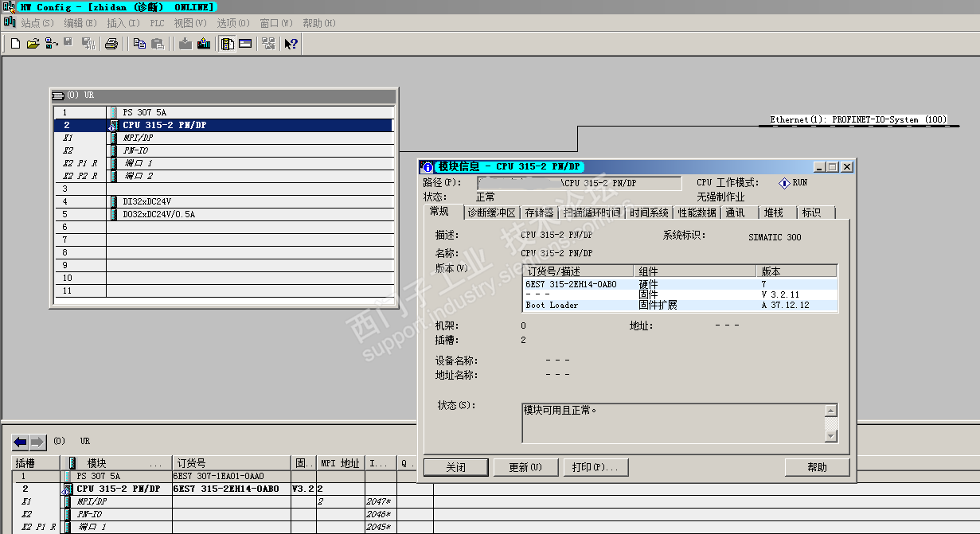Select rack row 4 DI32xDC24V
Screen dimensions: 980x534
(x=224, y=201)
